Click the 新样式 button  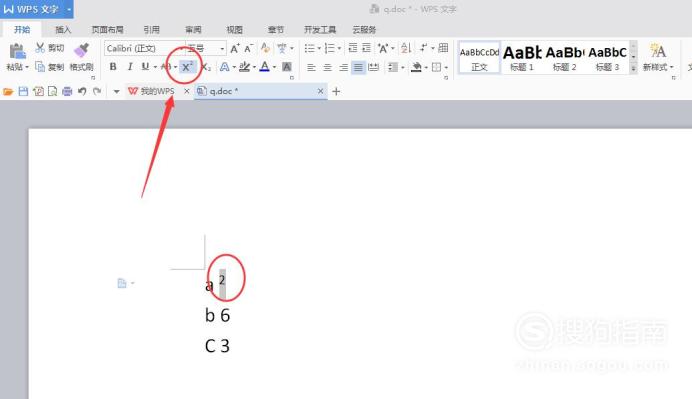[658, 56]
